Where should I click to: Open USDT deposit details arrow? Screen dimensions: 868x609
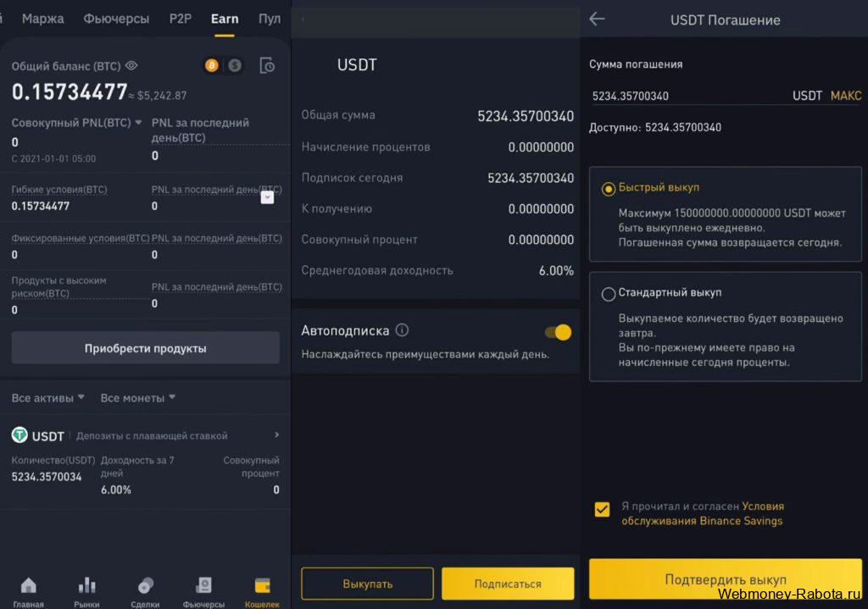point(277,435)
